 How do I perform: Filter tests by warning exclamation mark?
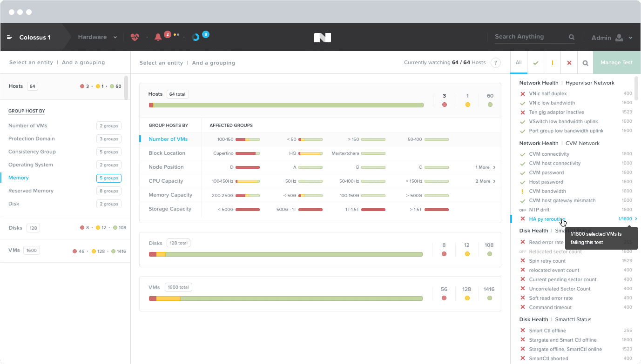(553, 63)
